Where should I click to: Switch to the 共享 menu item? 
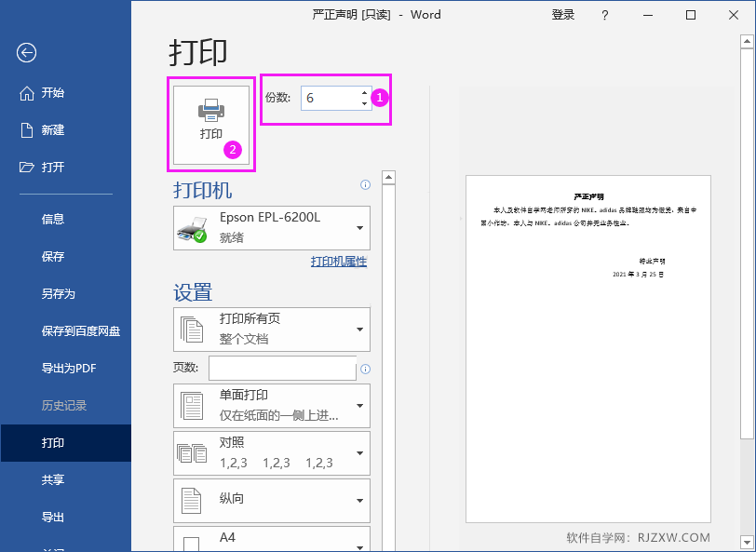coord(53,479)
